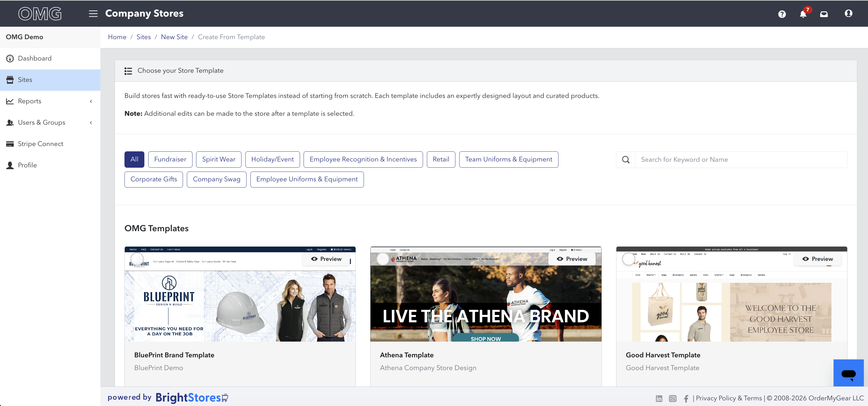Filter templates by Spirit Wear
Screen dimensions: 868x406
click(219, 160)
